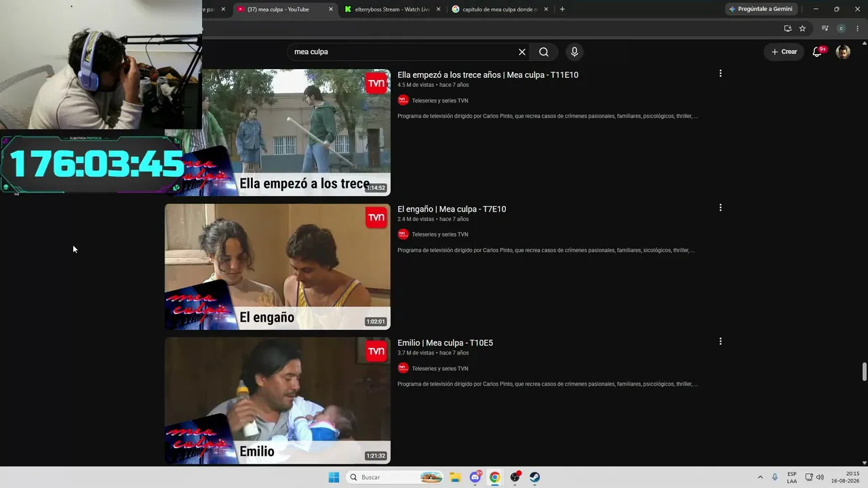This screenshot has width=868, height=488.
Task: Open Teleseries y series TVN channel under El engaño
Action: (440, 235)
